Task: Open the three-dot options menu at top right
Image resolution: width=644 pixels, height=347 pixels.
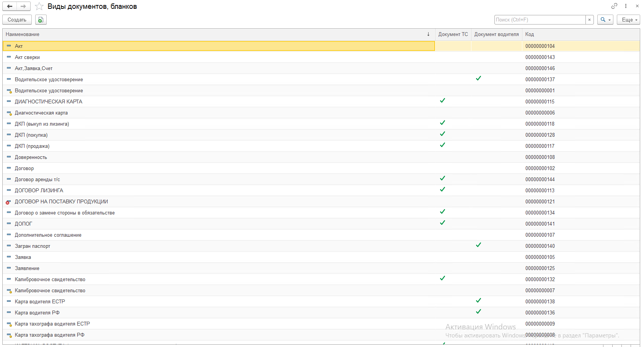Action: (626, 6)
